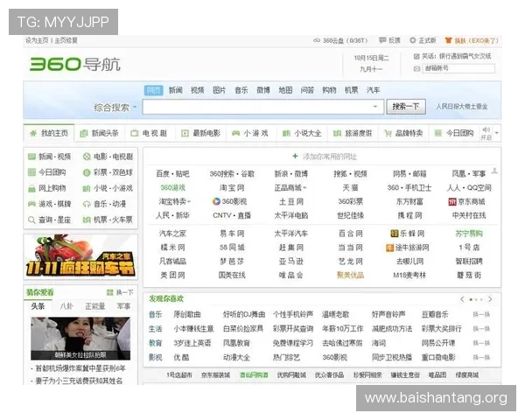This screenshot has width=525, height=420.
Task: Click the 新闻头条 tab icon
Action: tap(84, 133)
